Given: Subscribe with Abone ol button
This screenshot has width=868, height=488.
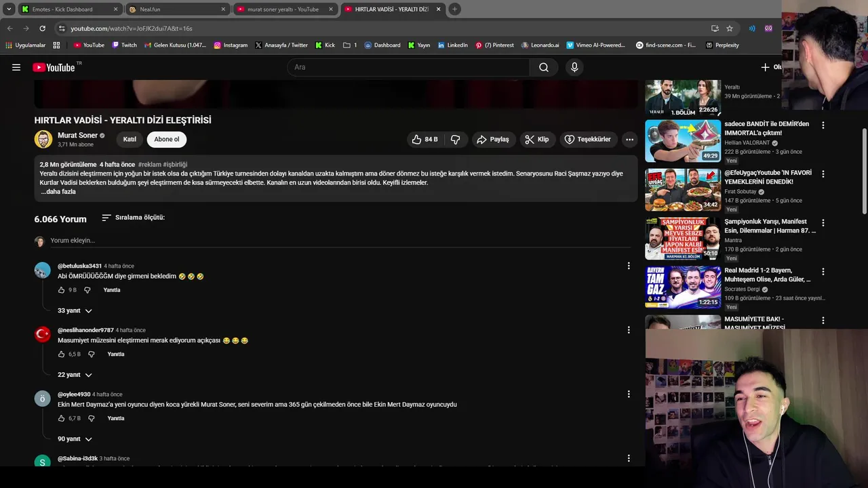Looking at the screenshot, I should (x=167, y=139).
